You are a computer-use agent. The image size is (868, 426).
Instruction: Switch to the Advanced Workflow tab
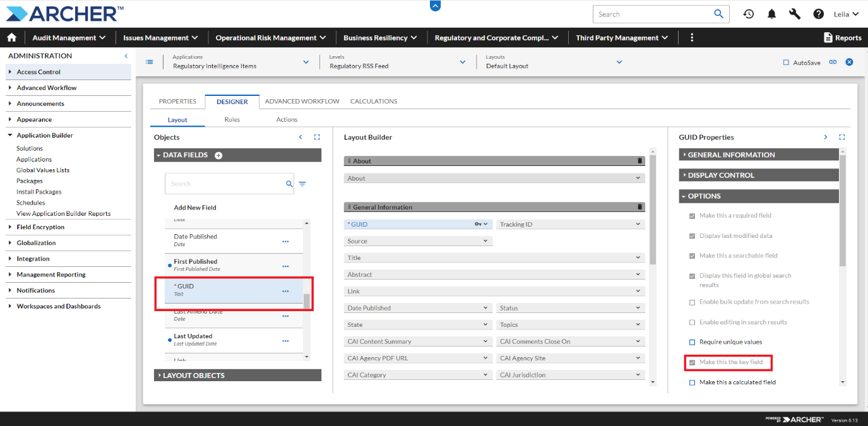tap(302, 101)
